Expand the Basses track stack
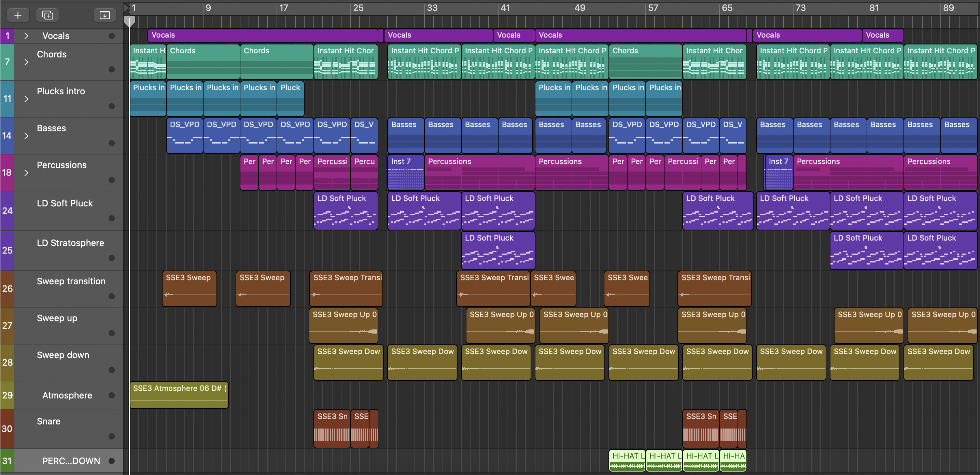Screen dimensions: 980x475 click(26, 136)
